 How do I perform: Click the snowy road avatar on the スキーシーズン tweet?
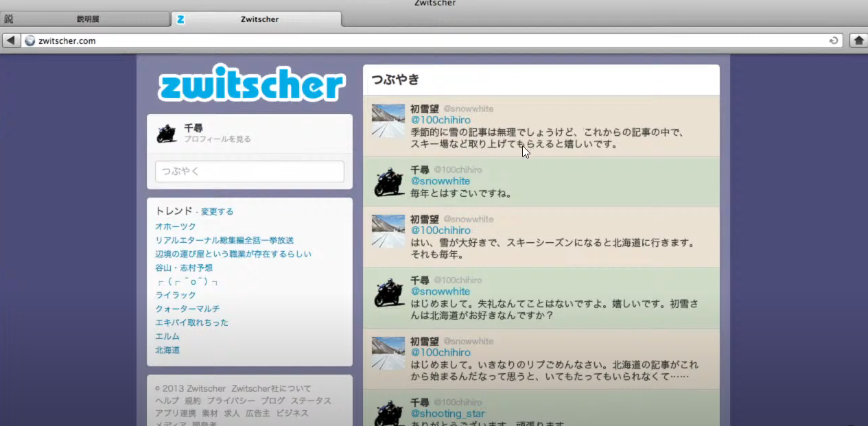388,231
